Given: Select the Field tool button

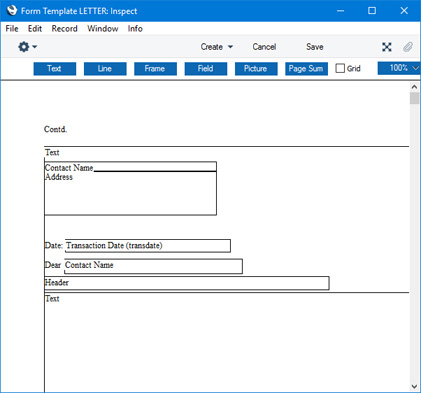Looking at the screenshot, I should coord(206,69).
